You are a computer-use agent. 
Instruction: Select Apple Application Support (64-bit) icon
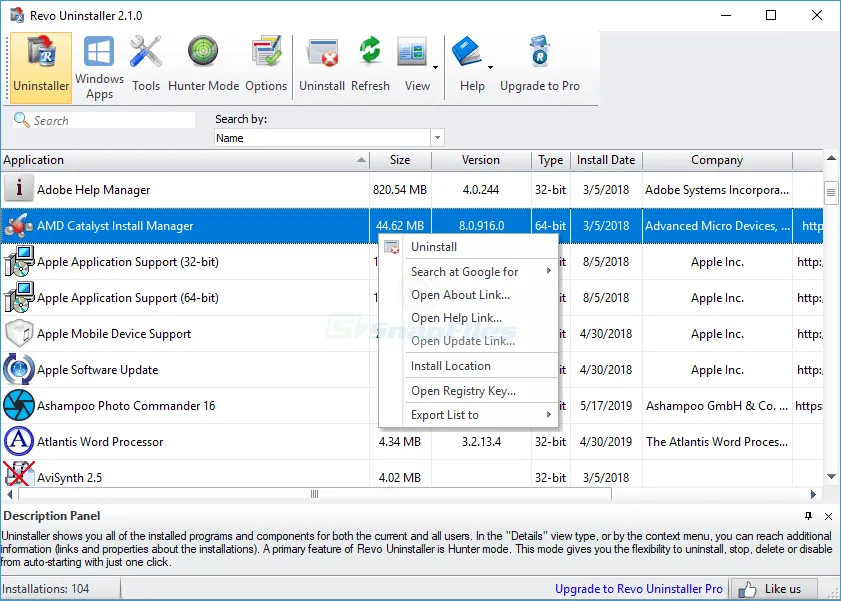[x=19, y=298]
